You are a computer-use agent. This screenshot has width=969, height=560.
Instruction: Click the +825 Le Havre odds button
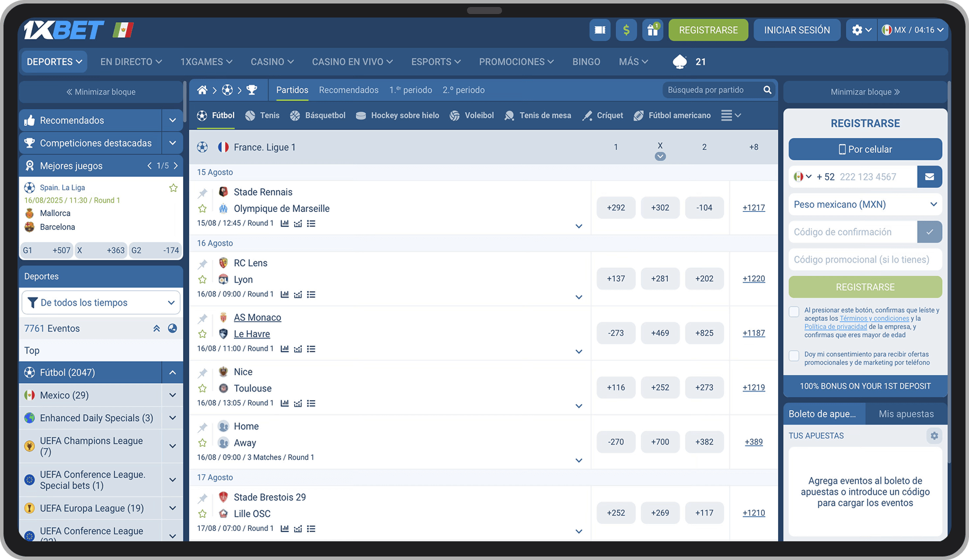(x=704, y=333)
